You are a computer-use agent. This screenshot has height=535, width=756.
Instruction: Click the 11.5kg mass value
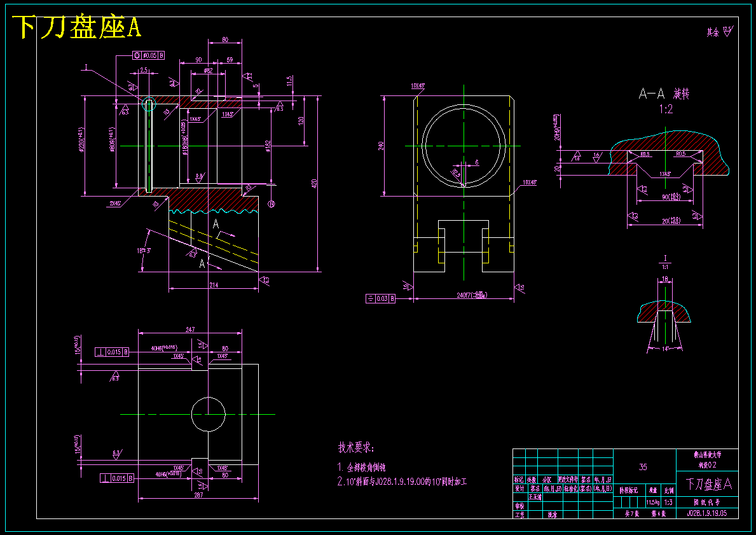[653, 502]
